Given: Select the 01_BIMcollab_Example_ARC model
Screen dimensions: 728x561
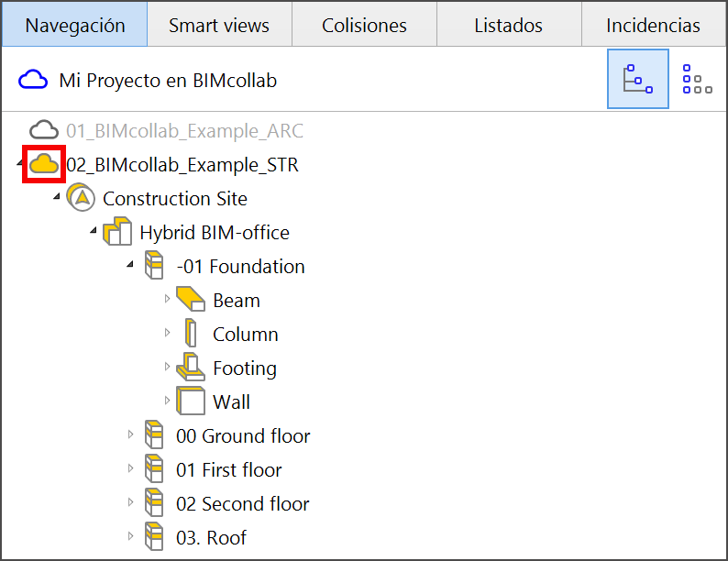Looking at the screenshot, I should 185,131.
